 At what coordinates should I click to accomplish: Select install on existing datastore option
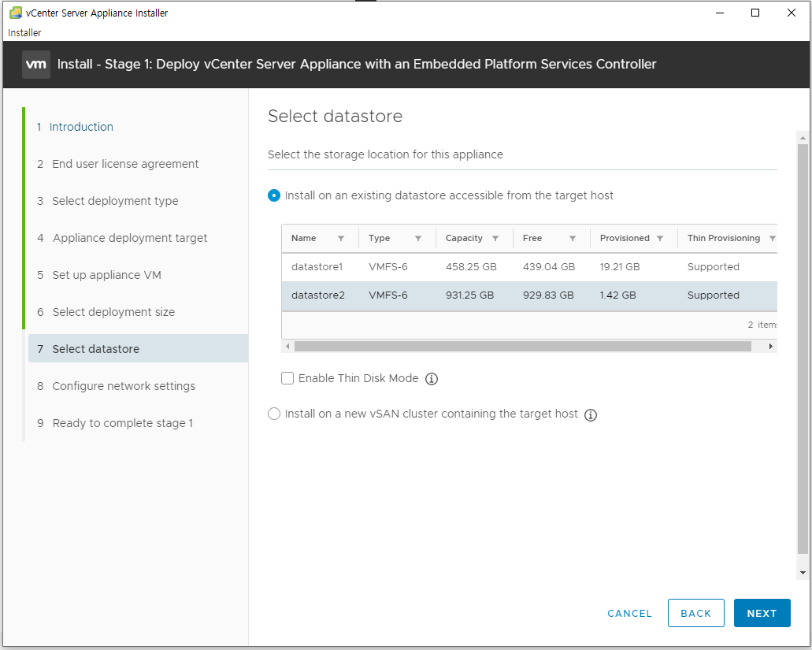(x=274, y=195)
